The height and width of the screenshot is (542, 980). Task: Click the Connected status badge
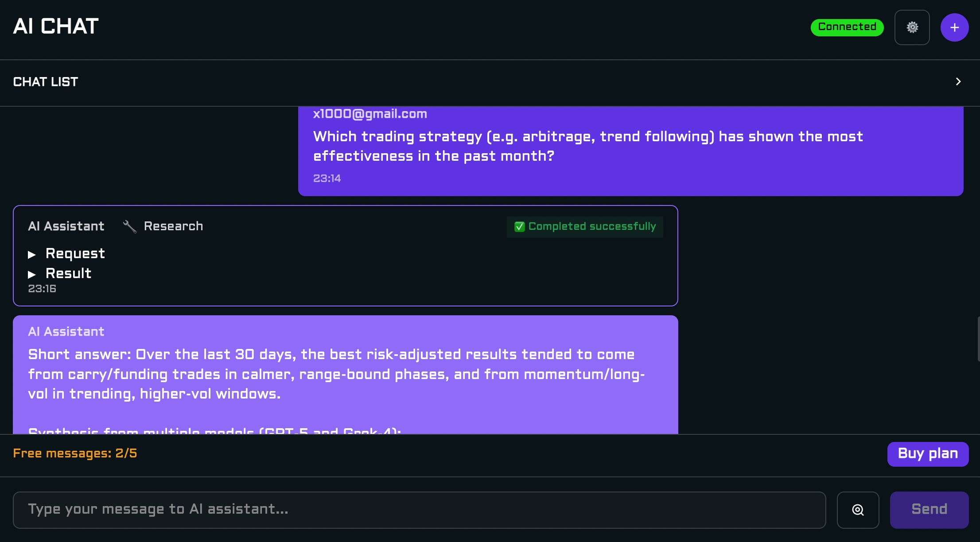click(x=847, y=27)
